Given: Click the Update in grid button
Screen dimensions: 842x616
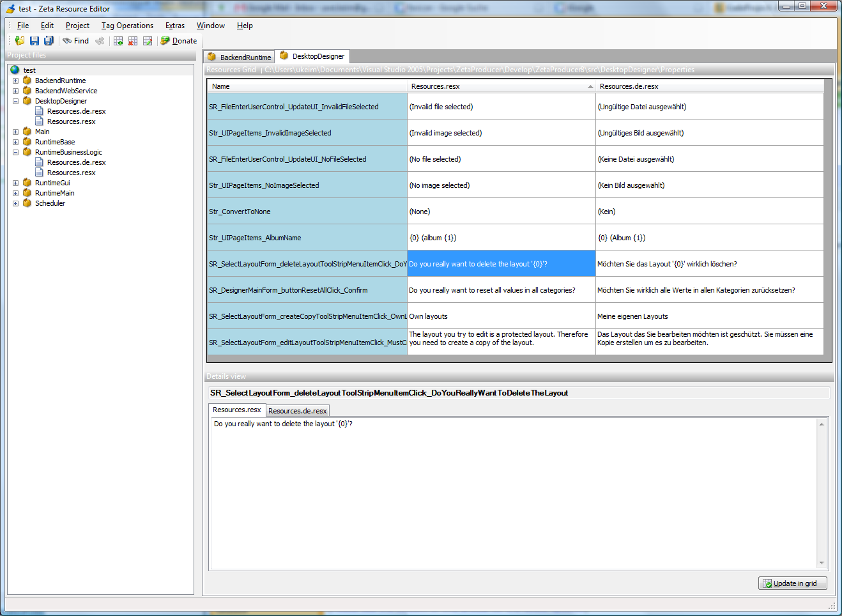Looking at the screenshot, I should [793, 583].
